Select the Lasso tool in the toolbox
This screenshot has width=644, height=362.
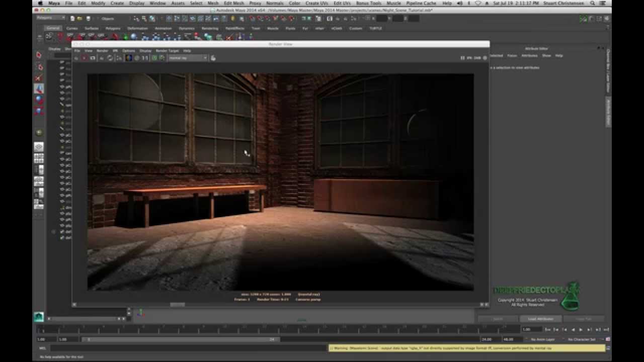point(39,66)
